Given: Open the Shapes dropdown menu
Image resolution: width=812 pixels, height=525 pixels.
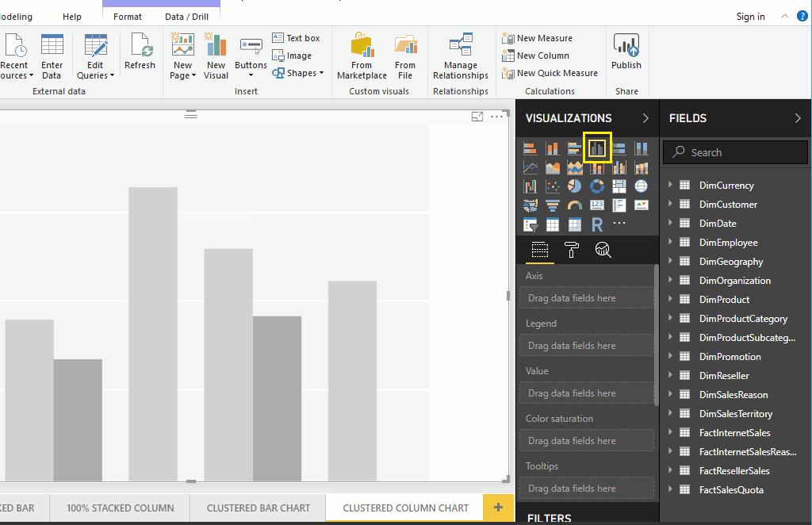Looking at the screenshot, I should point(298,73).
